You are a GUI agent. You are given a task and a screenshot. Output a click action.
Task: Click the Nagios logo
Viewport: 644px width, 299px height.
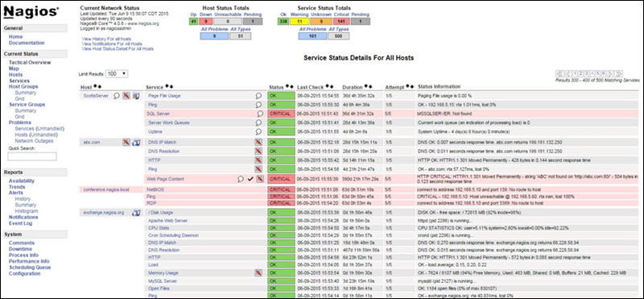[x=31, y=12]
